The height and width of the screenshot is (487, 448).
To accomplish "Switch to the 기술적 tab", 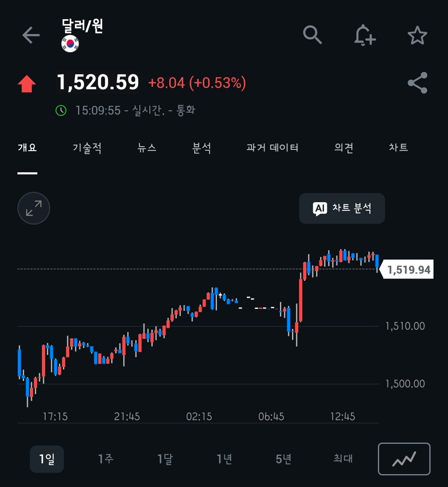I will pyautogui.click(x=87, y=147).
